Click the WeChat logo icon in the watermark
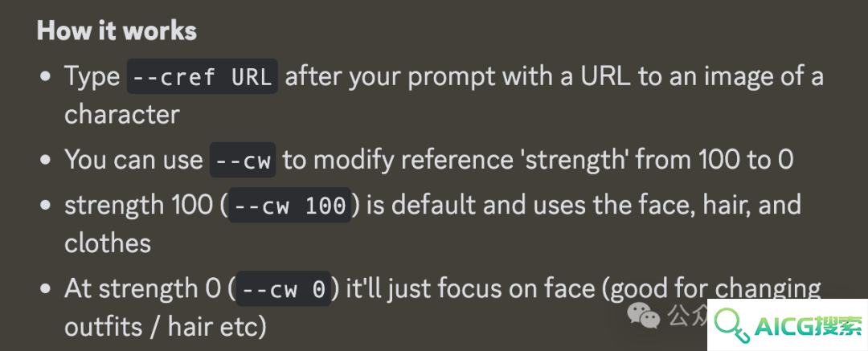This screenshot has height=351, width=868. [644, 316]
